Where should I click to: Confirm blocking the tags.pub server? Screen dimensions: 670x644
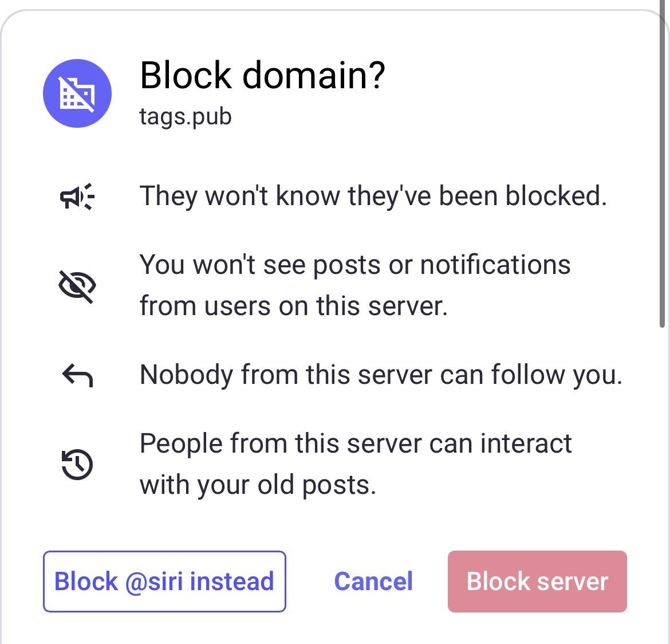(x=537, y=582)
